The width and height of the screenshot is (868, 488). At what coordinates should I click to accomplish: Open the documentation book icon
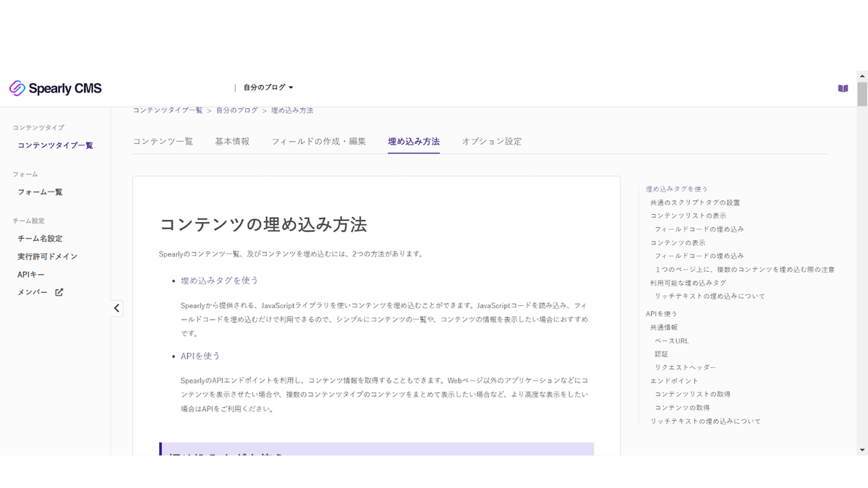click(x=843, y=88)
